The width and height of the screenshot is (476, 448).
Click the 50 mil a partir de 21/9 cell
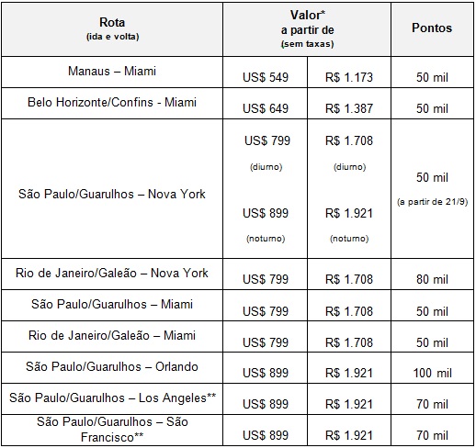pos(432,188)
